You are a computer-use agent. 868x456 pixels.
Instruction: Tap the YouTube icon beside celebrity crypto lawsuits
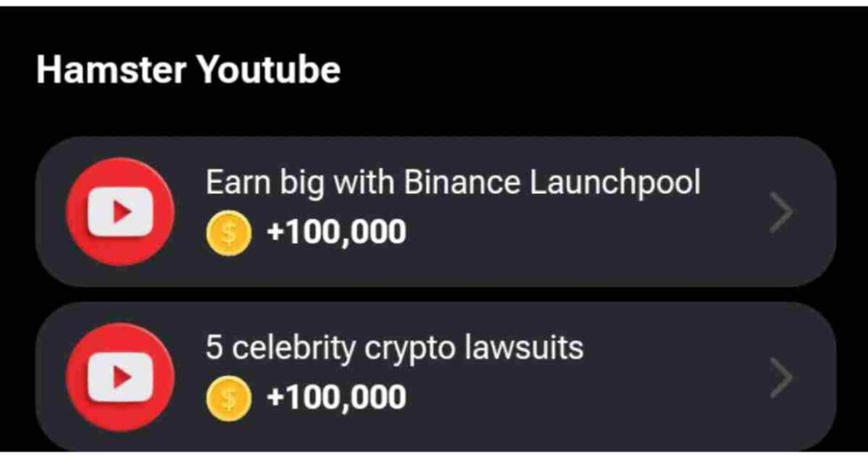coord(120,377)
